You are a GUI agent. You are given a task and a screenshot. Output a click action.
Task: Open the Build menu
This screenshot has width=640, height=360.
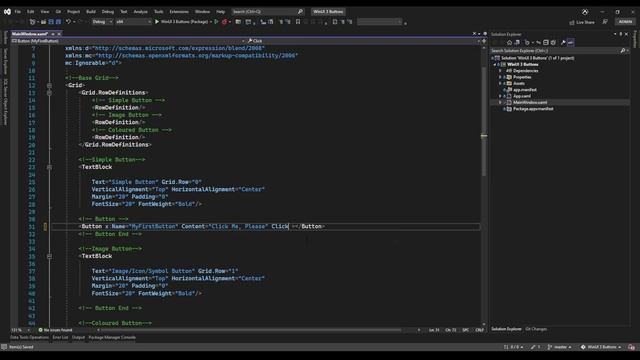click(x=91, y=11)
